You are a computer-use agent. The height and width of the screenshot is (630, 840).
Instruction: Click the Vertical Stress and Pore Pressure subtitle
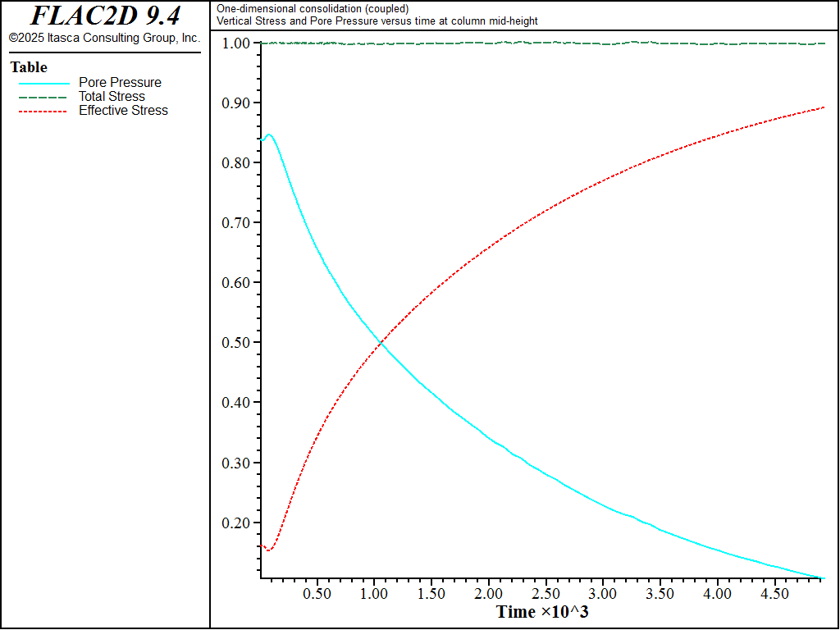[x=377, y=21]
